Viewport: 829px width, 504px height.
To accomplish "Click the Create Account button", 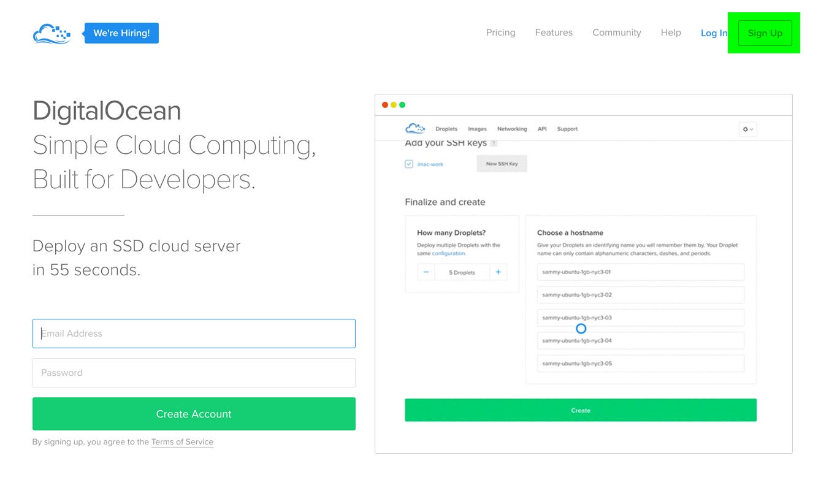I will click(x=194, y=414).
